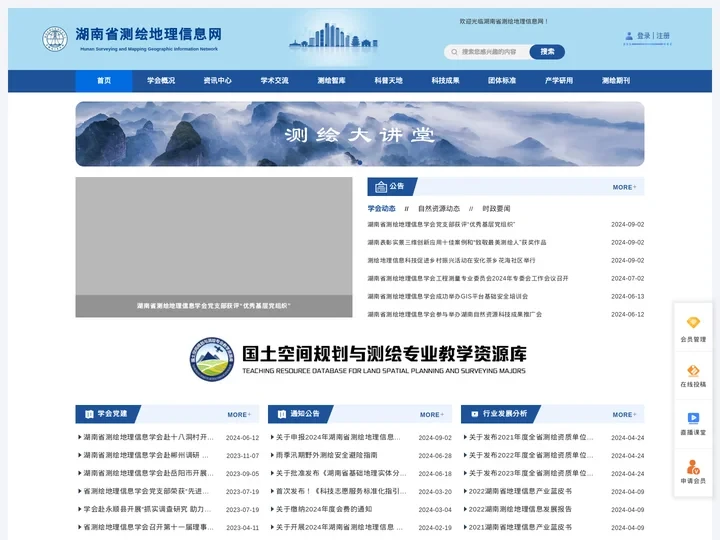Click MORE in the 通知公告 section

pos(432,415)
